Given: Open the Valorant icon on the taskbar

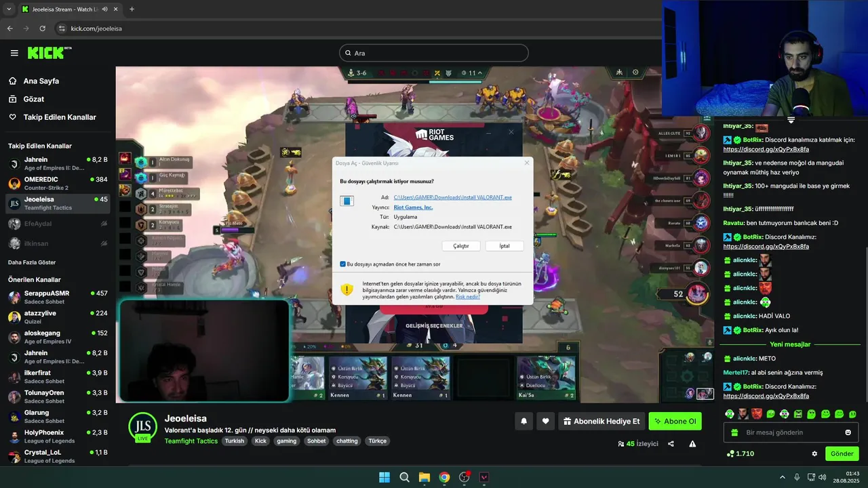Looking at the screenshot, I should [x=484, y=477].
